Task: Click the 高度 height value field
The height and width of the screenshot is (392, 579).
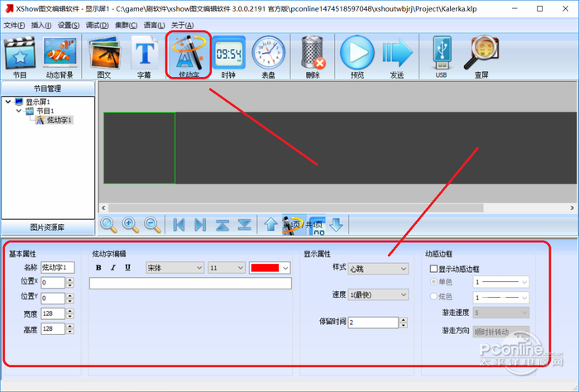Action: click(x=53, y=328)
